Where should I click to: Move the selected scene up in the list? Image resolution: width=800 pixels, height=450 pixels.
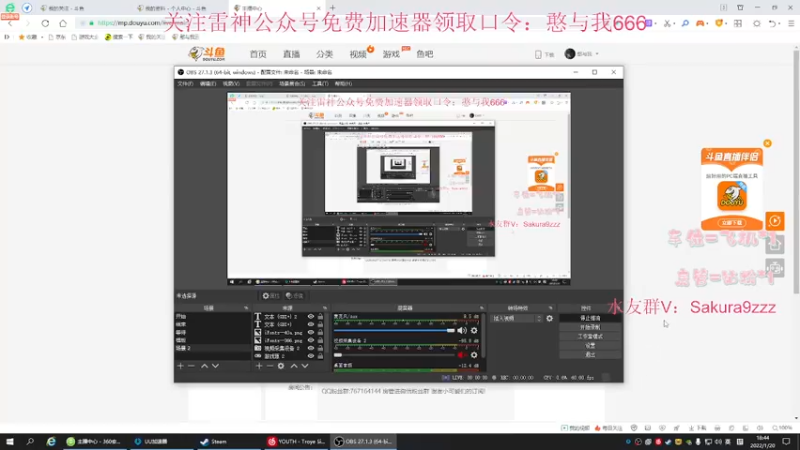pyautogui.click(x=204, y=366)
